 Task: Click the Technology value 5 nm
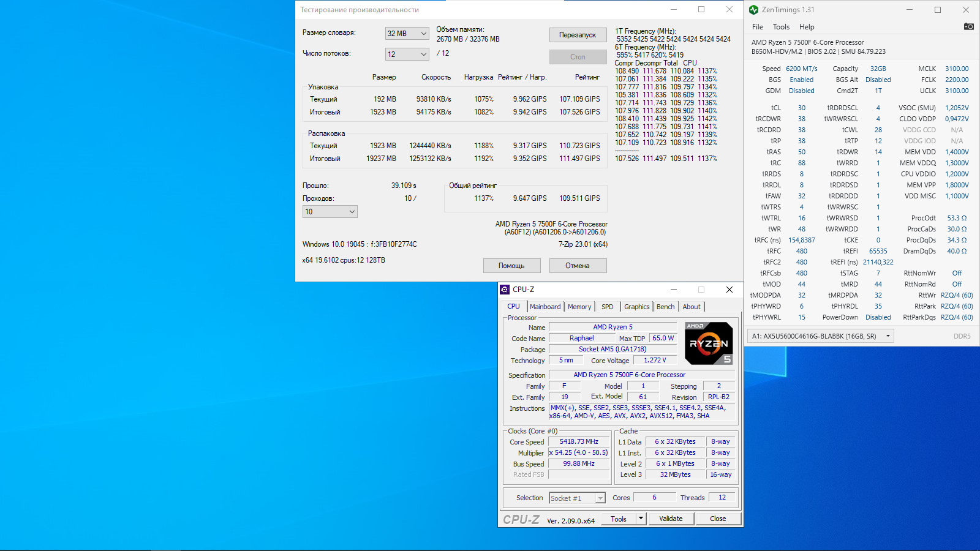click(x=565, y=360)
